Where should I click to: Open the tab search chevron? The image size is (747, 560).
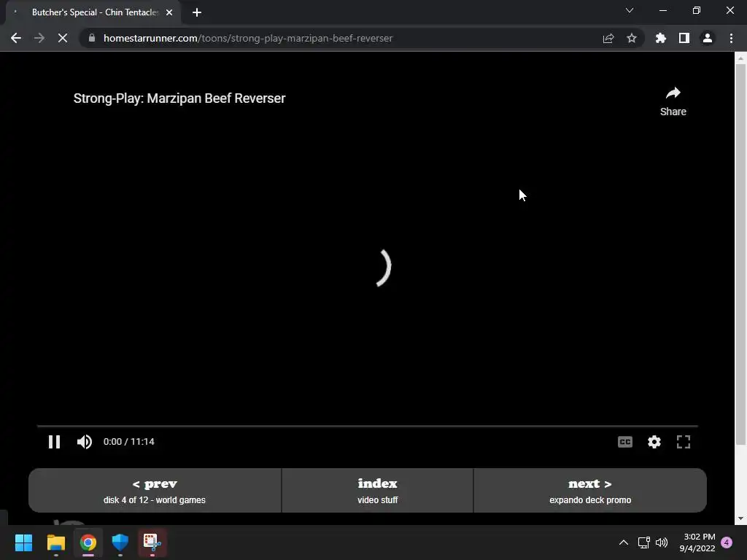tap(630, 10)
